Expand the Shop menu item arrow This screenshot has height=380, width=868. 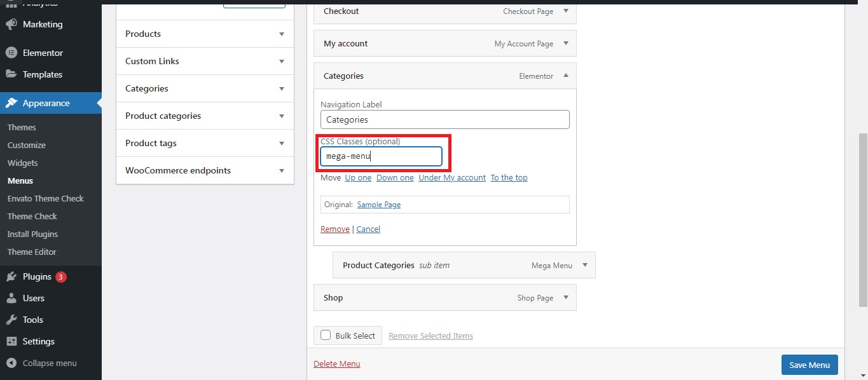(x=566, y=297)
